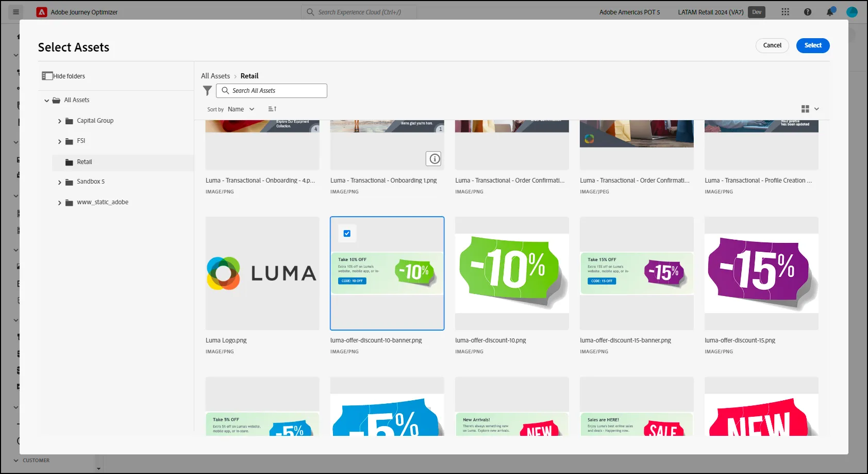
Task: Open the apps grid switcher
Action: tap(785, 12)
